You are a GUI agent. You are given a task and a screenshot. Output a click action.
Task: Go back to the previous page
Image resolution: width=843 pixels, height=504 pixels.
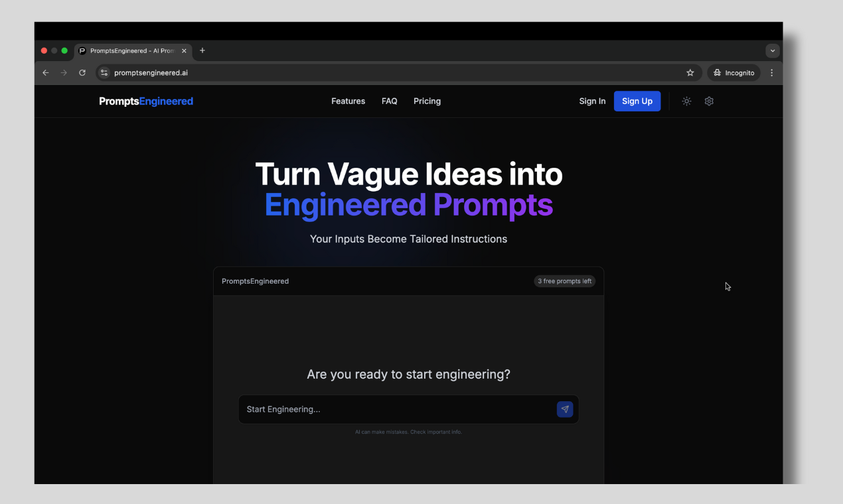46,73
